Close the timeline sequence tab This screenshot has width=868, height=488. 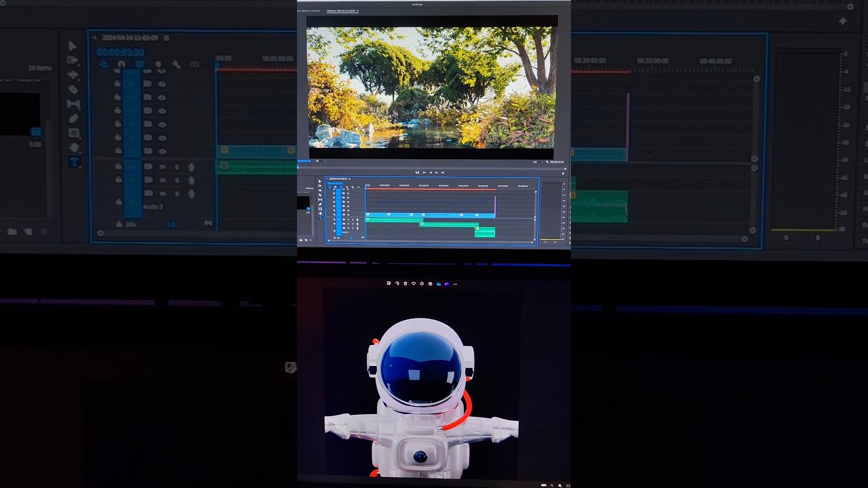click(x=327, y=179)
